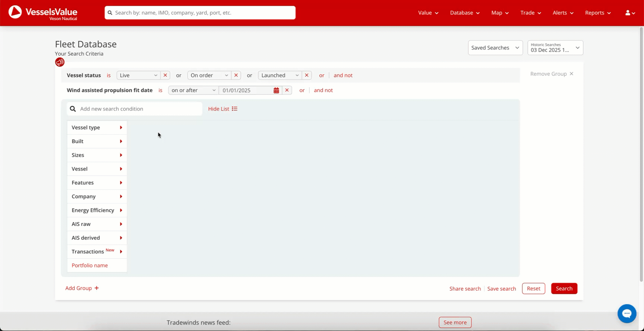Open the 'on or after' operator dropdown
The height and width of the screenshot is (331, 644).
click(x=193, y=90)
